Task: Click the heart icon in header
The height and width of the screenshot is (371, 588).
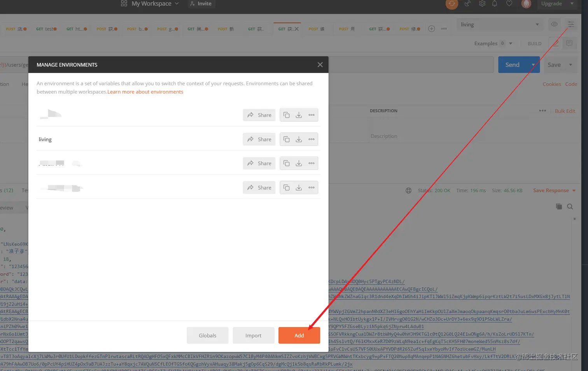Action: [509, 3]
